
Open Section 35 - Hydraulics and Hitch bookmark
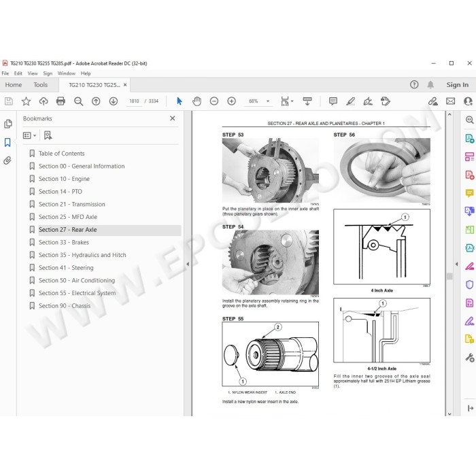click(82, 255)
